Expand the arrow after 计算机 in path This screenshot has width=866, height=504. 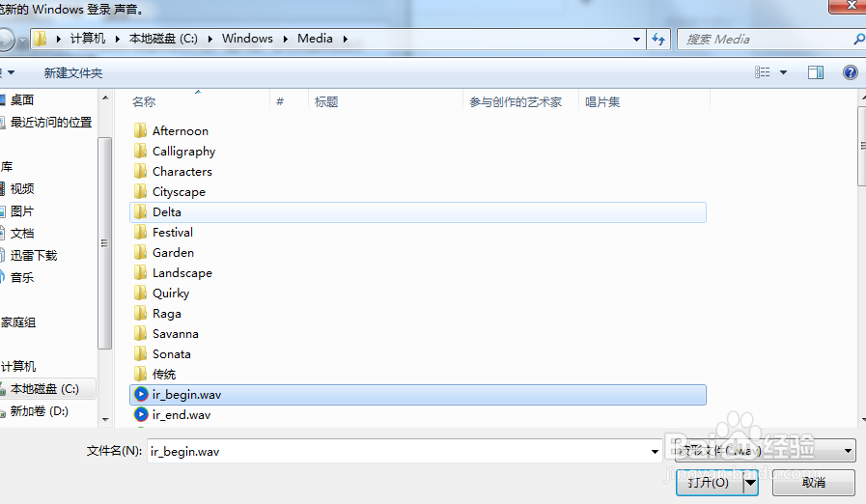(117, 39)
